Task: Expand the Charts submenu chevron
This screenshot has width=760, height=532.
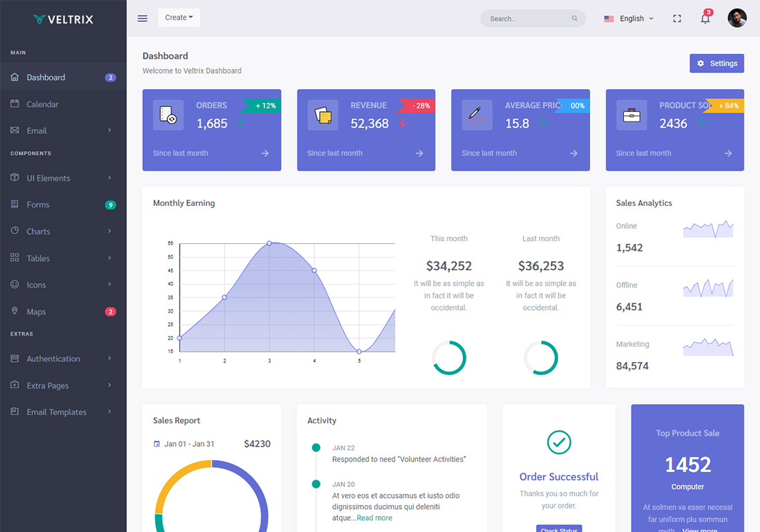Action: tap(110, 231)
